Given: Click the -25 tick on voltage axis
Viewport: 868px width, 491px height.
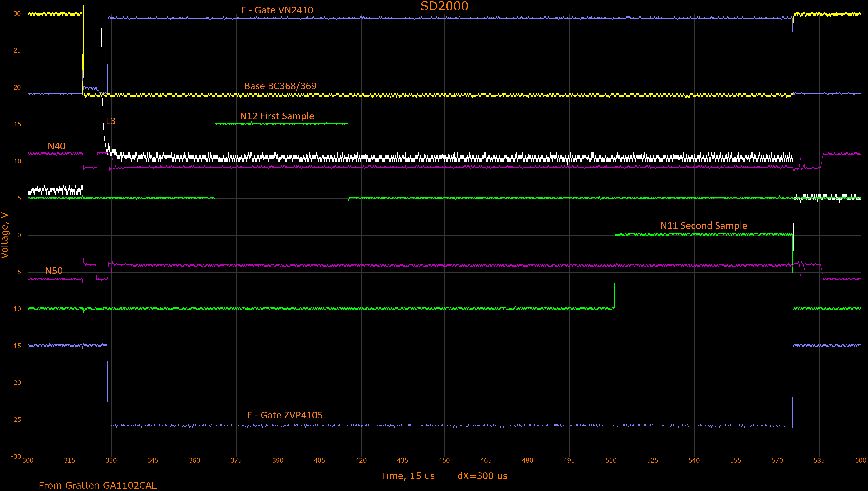Looking at the screenshot, I should 16,419.
